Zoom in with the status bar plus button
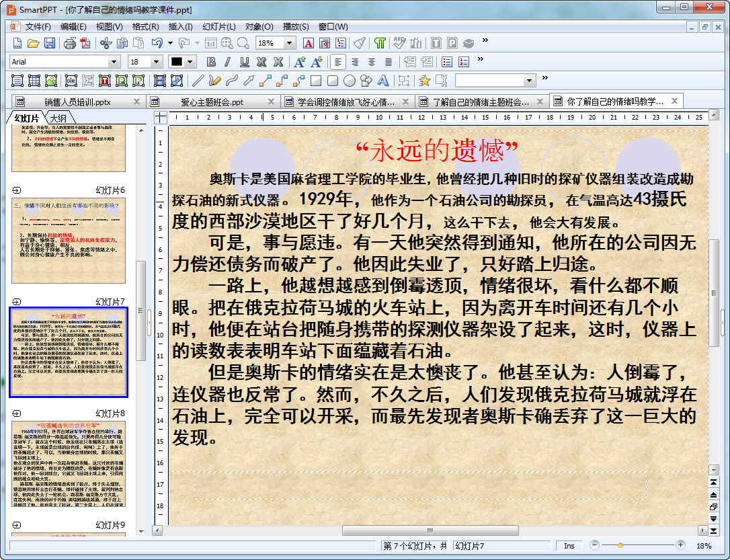730x560 pixels. (x=680, y=545)
